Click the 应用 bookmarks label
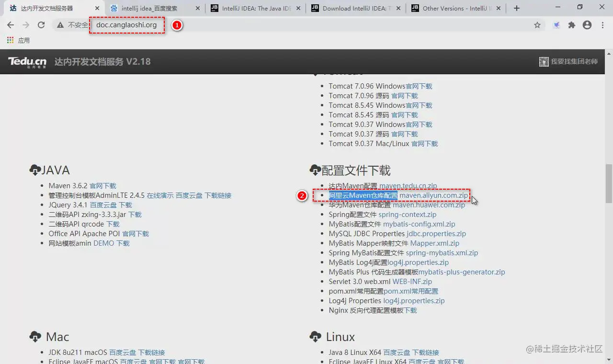 (x=24, y=40)
